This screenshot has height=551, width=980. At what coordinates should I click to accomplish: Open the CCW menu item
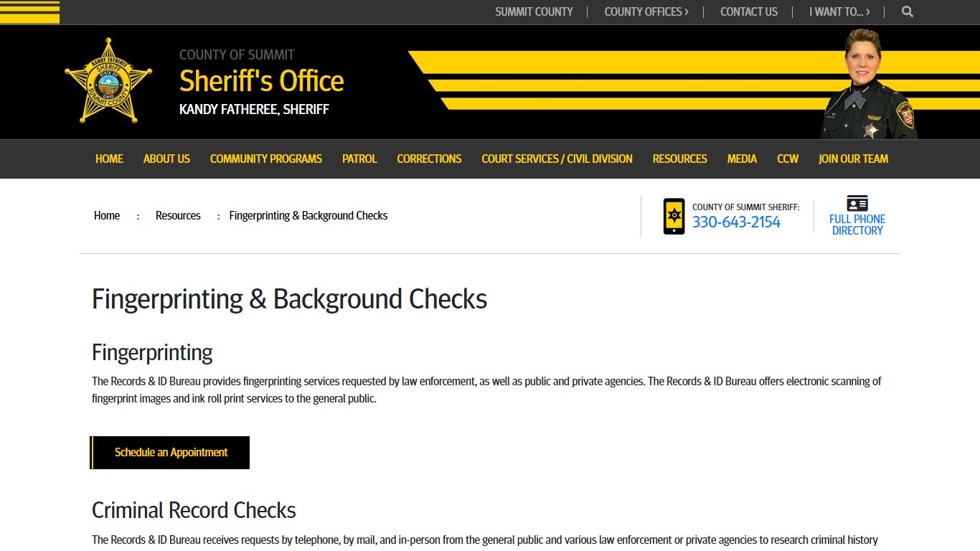[788, 159]
